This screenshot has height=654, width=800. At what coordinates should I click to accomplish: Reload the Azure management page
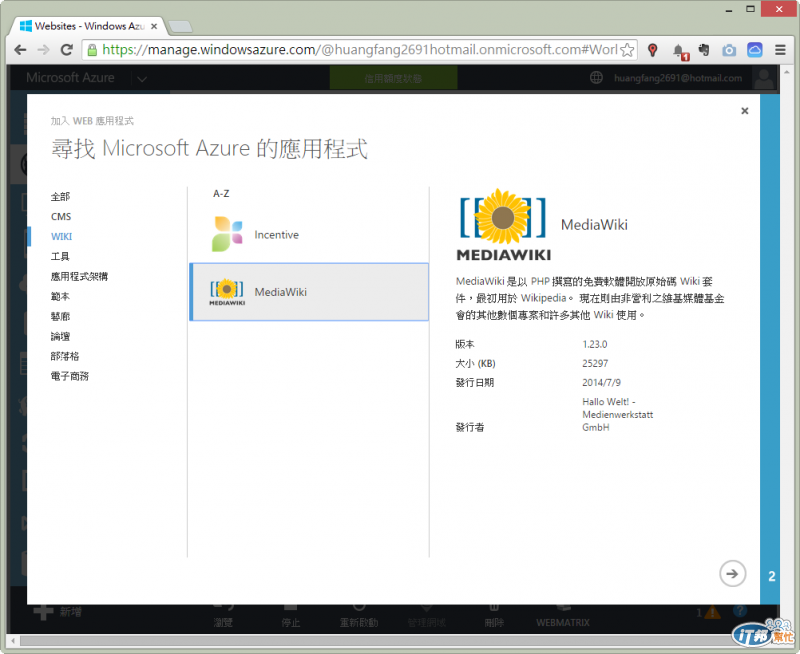coord(66,50)
